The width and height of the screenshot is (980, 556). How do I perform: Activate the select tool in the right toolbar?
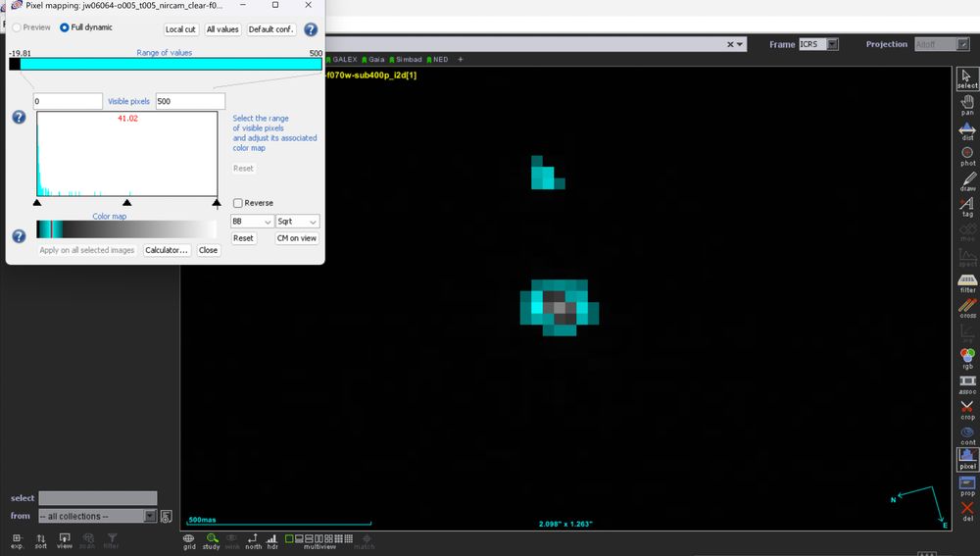point(967,78)
